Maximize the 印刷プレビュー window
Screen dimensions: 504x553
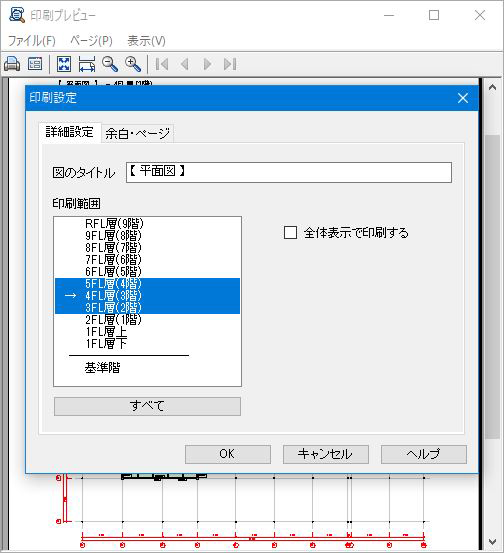[434, 16]
